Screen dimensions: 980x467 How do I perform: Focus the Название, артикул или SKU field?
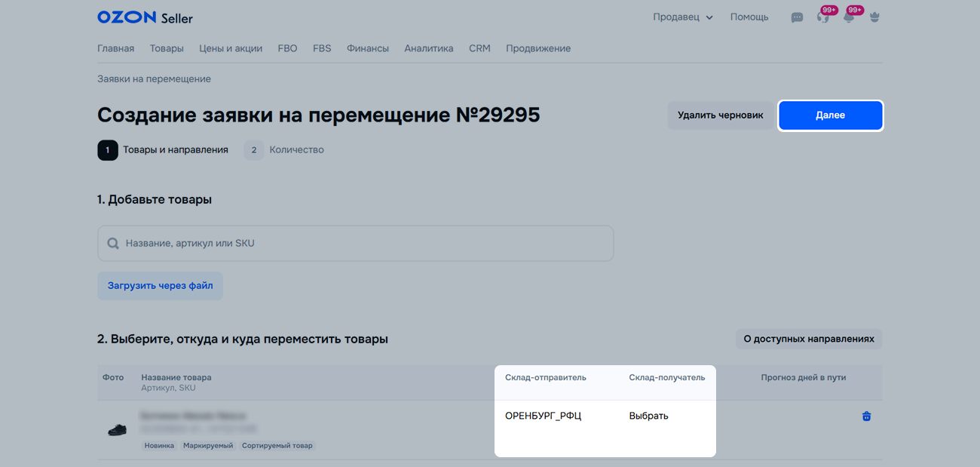click(362, 244)
